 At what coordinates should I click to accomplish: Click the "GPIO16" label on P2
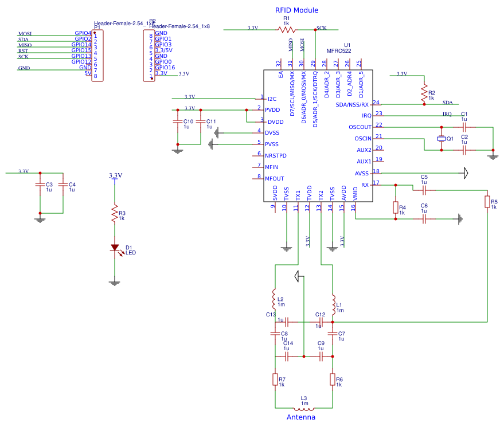click(x=165, y=68)
